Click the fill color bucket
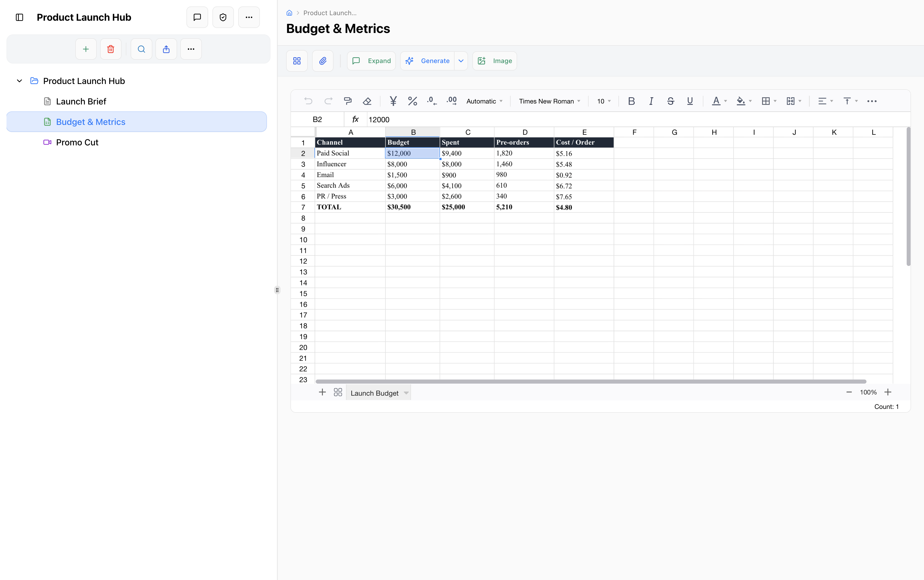 point(741,101)
